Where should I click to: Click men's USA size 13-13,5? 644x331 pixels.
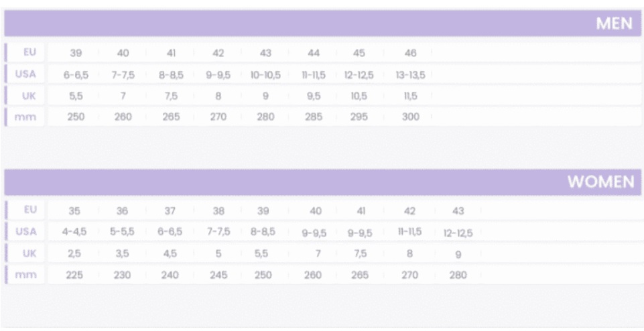[x=410, y=75]
